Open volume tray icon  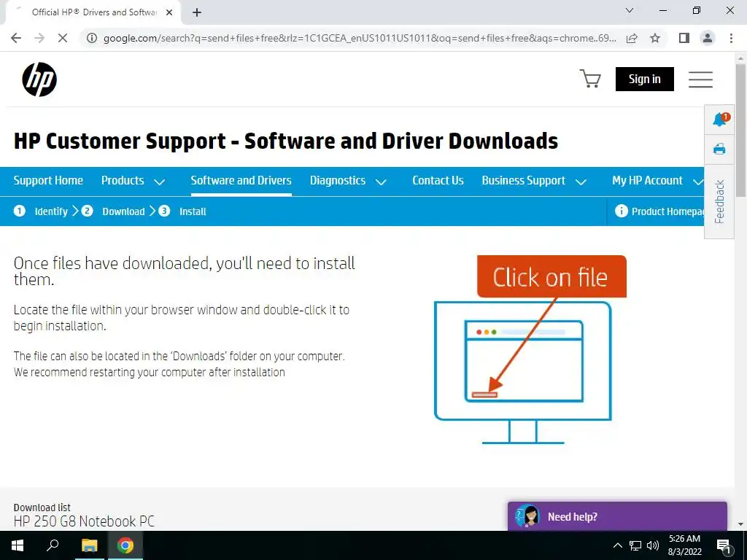pyautogui.click(x=653, y=545)
